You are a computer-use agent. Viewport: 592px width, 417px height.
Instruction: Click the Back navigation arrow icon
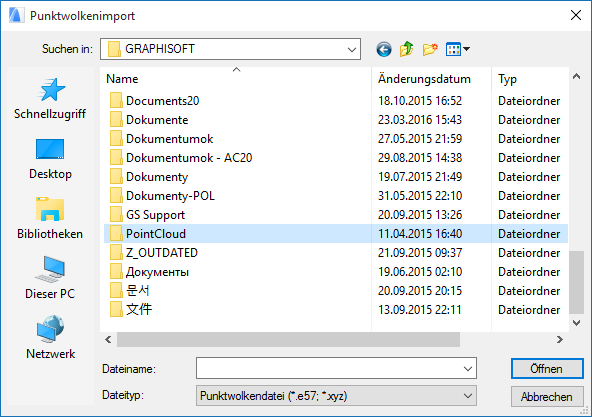coord(384,49)
